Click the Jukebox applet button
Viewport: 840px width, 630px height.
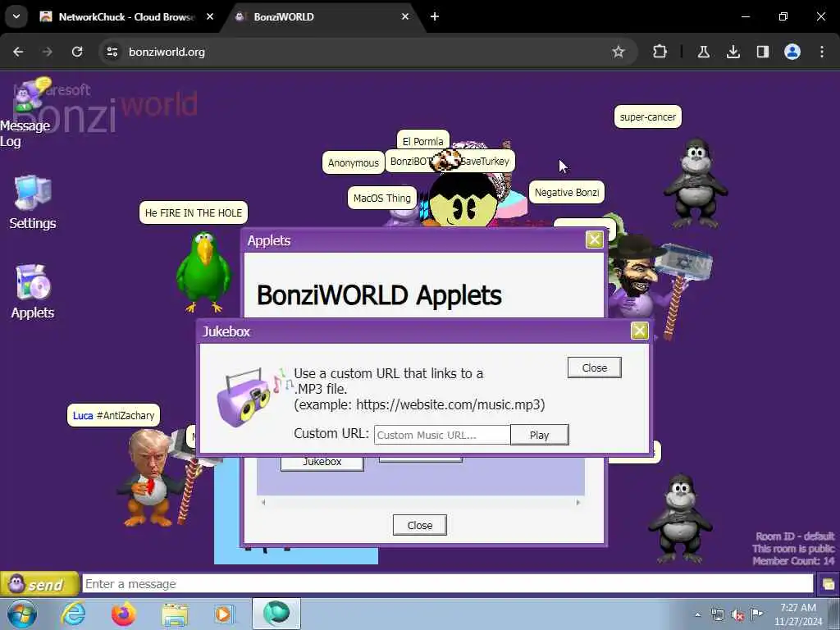pos(322,463)
